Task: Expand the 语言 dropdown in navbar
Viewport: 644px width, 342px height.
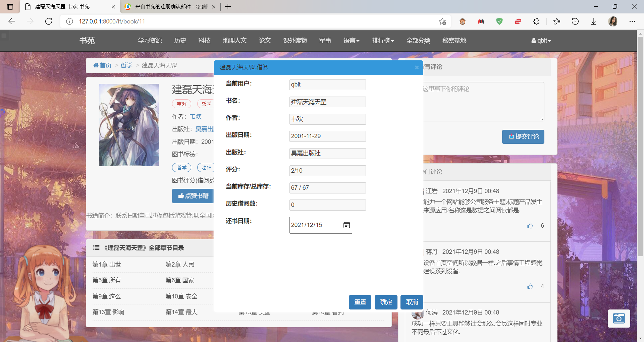Action: [x=351, y=41]
